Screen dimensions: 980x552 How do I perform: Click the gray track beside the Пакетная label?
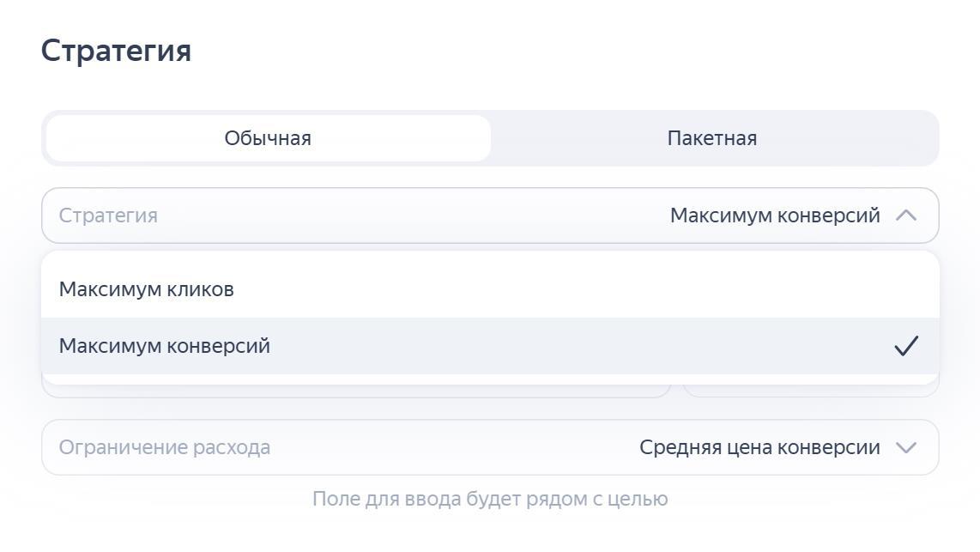coord(858,138)
